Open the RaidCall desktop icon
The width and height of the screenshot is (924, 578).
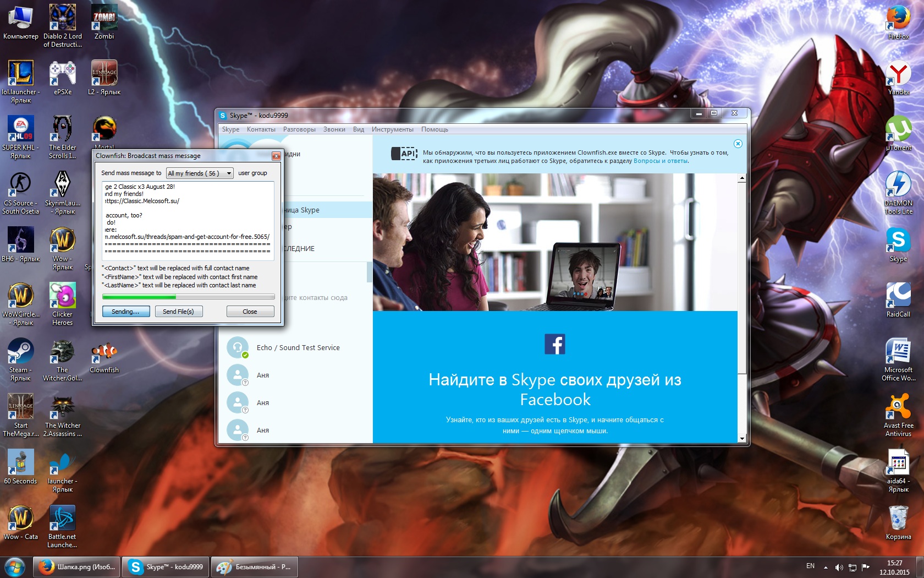(898, 299)
